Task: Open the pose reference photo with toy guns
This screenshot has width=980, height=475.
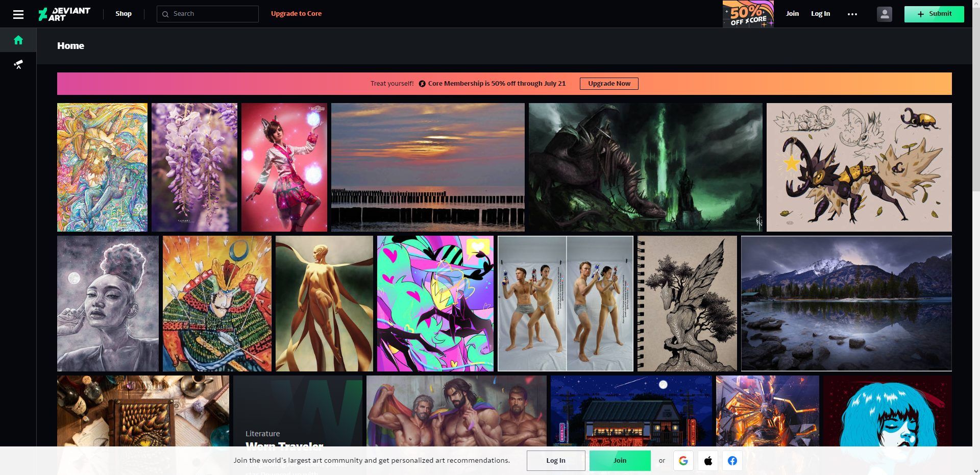Action: click(566, 304)
